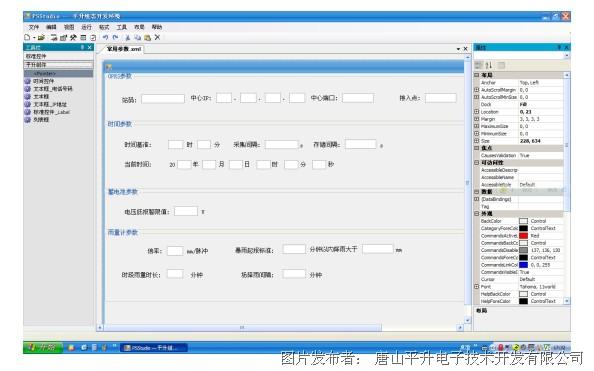The image size is (594, 371).
Task: Open the 视图 menu
Action: pos(69,27)
